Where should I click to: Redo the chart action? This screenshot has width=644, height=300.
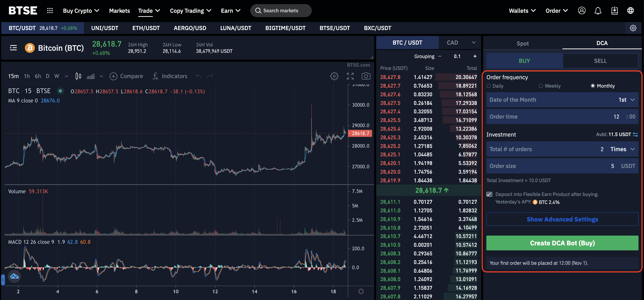pyautogui.click(x=210, y=76)
